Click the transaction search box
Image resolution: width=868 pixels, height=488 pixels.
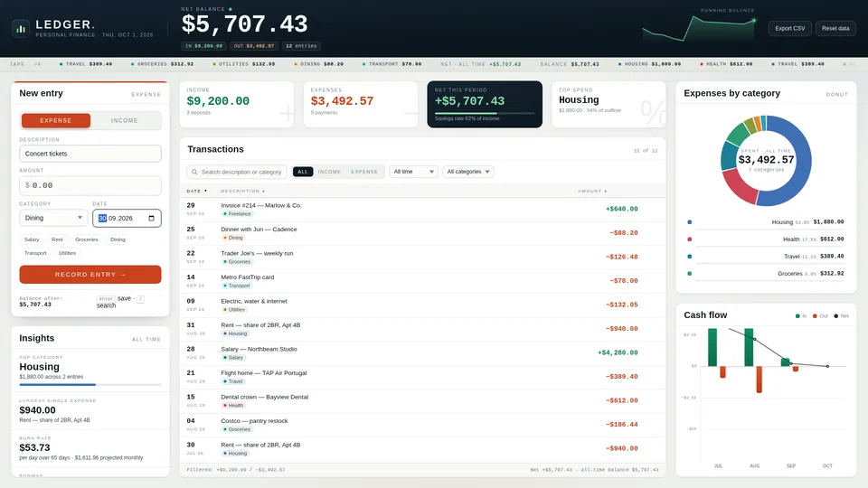pyautogui.click(x=237, y=172)
